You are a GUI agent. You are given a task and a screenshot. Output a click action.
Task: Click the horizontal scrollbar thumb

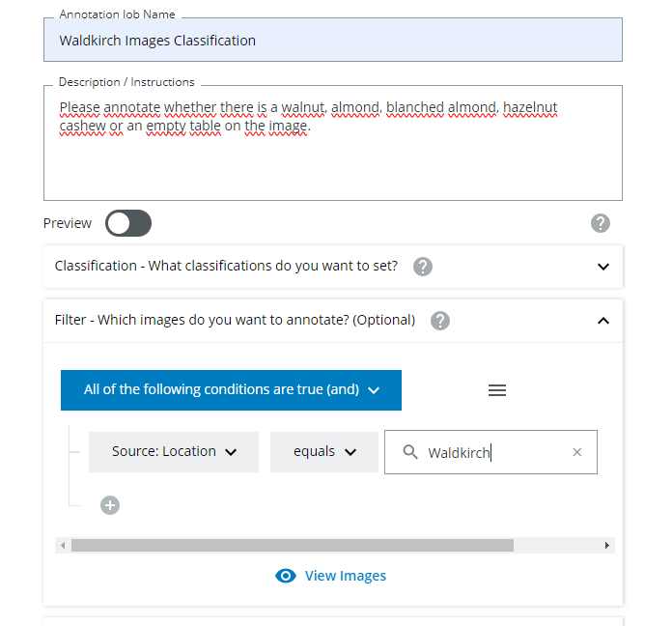point(292,546)
